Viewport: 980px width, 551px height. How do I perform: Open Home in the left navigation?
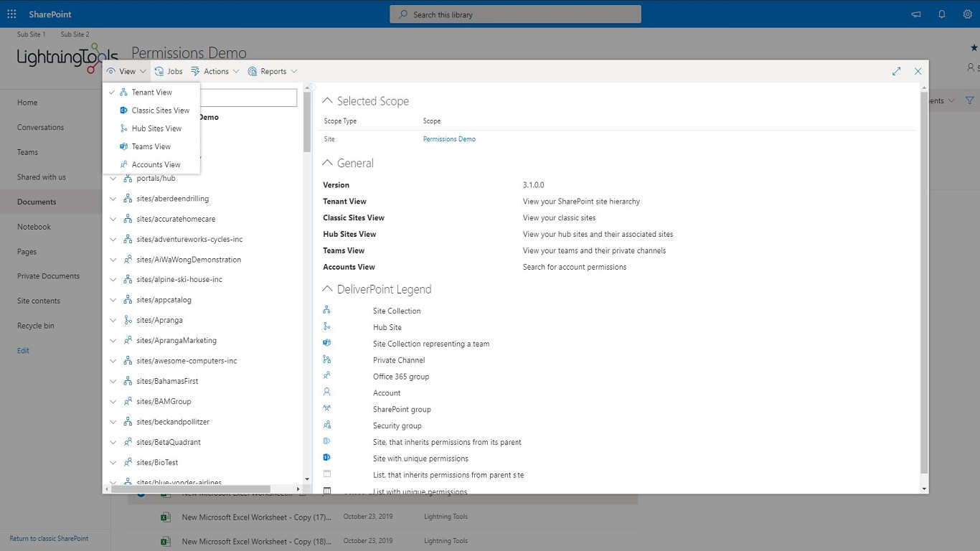[x=27, y=103]
